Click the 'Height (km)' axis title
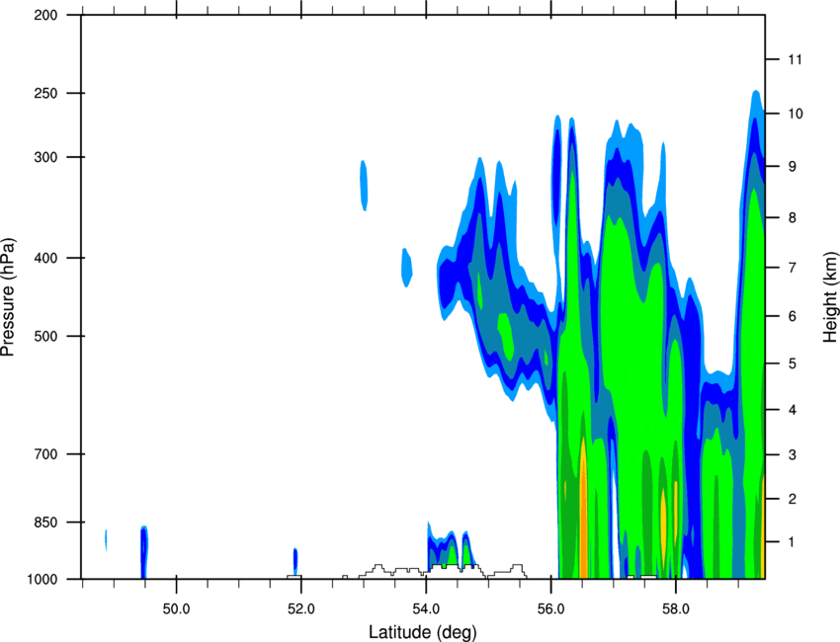 click(830, 296)
